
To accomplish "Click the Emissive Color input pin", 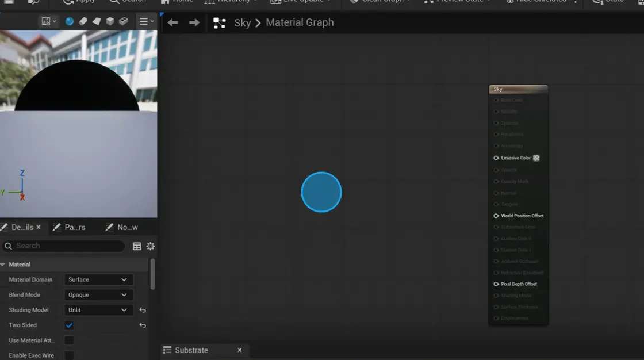I will [x=496, y=158].
